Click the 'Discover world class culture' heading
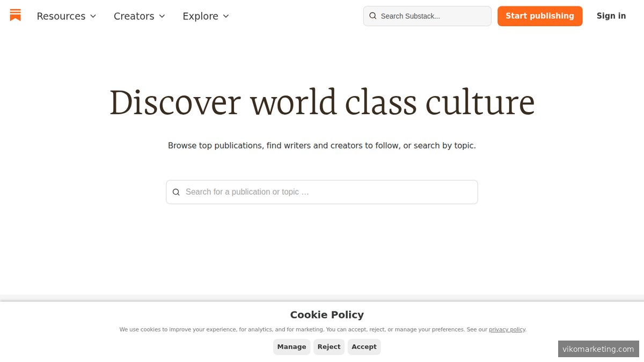The height and width of the screenshot is (362, 644). [x=322, y=102]
